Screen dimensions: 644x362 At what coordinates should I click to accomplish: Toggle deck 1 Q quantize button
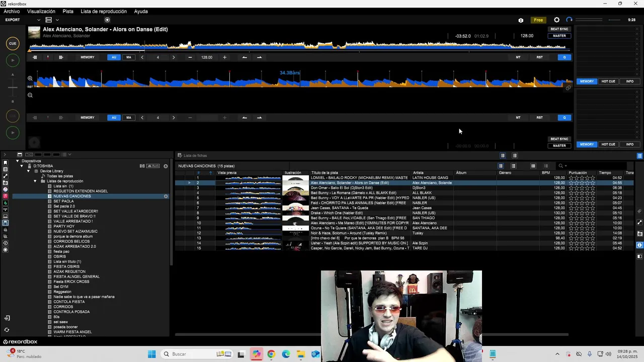coord(565,57)
